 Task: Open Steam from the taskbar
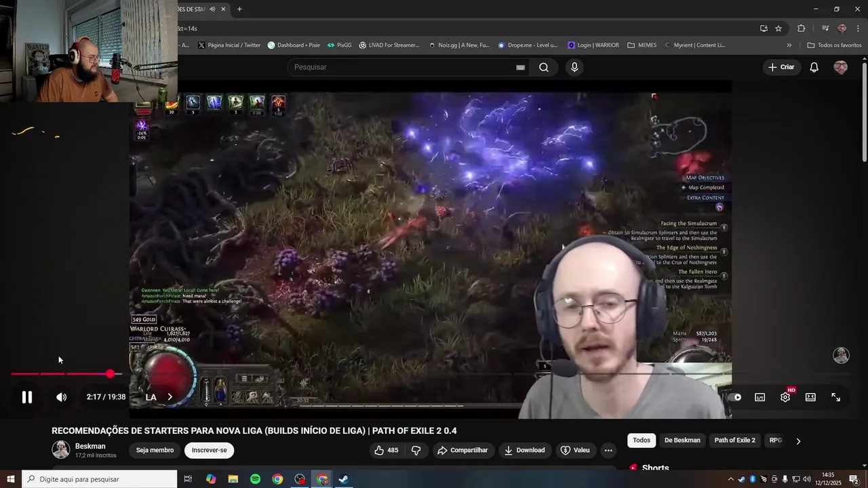pyautogui.click(x=344, y=479)
